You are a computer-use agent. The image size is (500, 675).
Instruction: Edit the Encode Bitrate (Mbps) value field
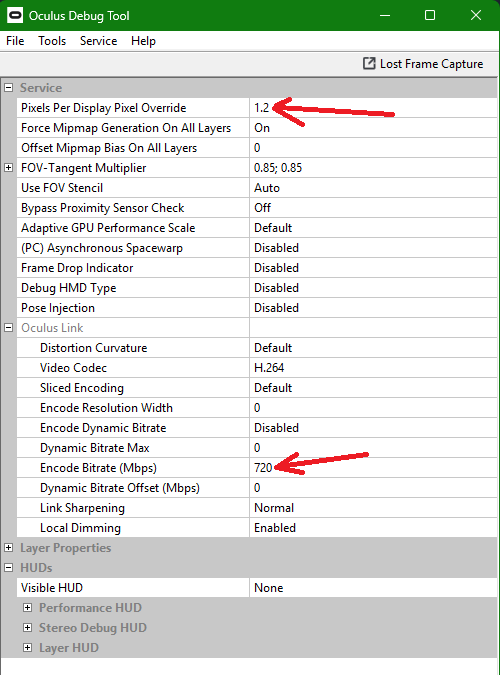point(373,468)
